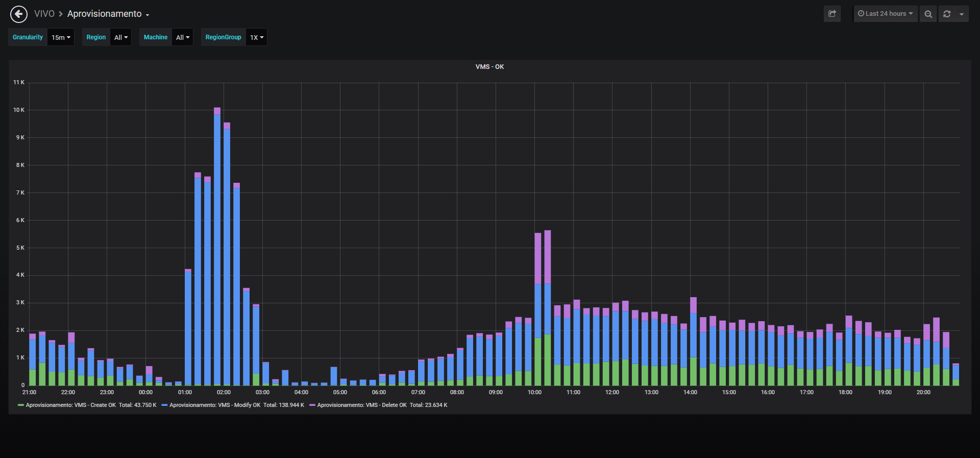Screen dimensions: 980x458
Task: Click the 5 K y-axis label
Action: [20, 248]
